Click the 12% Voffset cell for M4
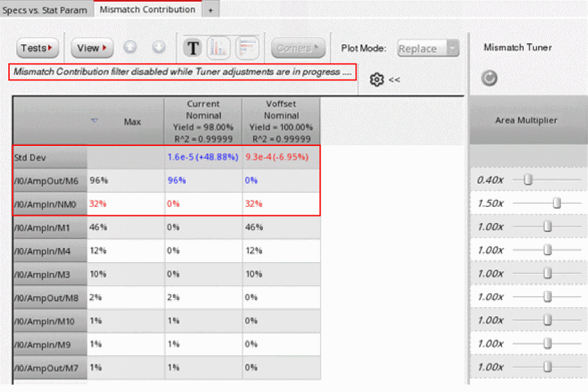588x392 pixels. pos(281,251)
